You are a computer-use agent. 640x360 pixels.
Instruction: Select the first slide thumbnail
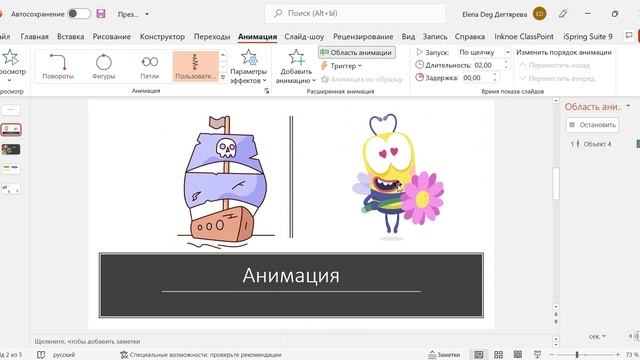click(x=11, y=110)
